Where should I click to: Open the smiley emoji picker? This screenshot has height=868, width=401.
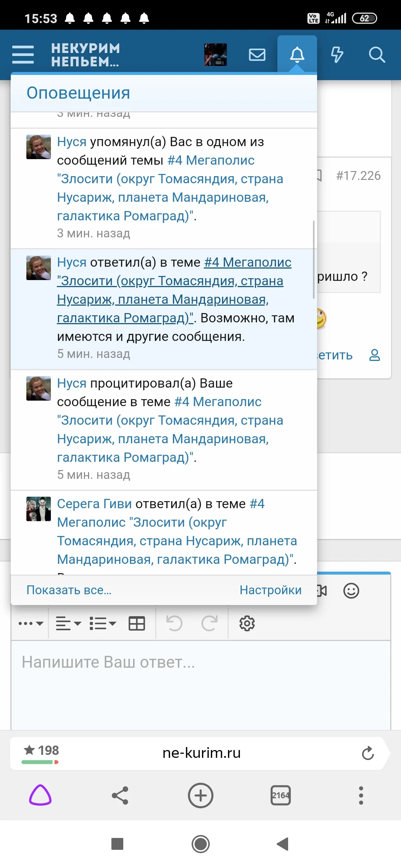tap(351, 591)
